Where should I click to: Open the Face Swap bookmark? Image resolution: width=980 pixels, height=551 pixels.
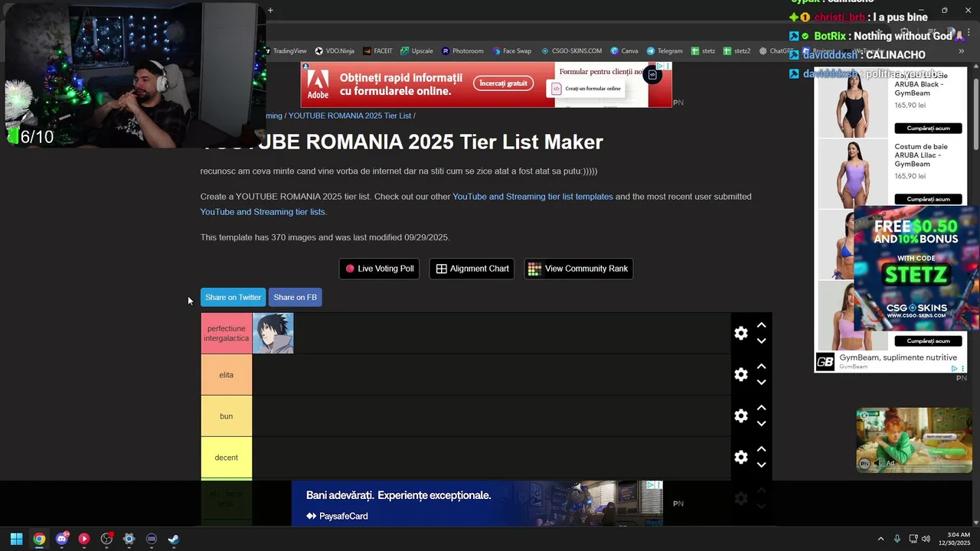(x=511, y=51)
